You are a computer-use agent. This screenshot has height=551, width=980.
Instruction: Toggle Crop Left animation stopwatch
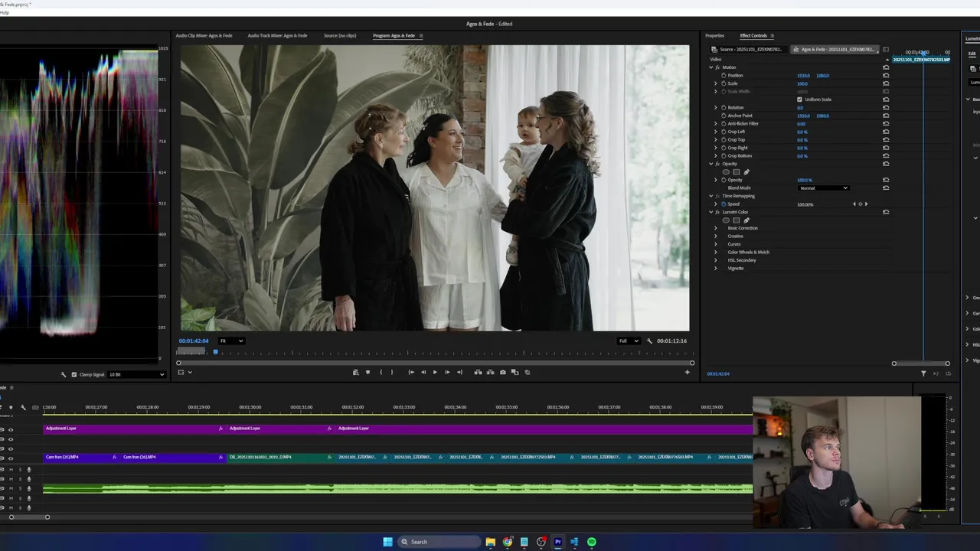tap(724, 132)
